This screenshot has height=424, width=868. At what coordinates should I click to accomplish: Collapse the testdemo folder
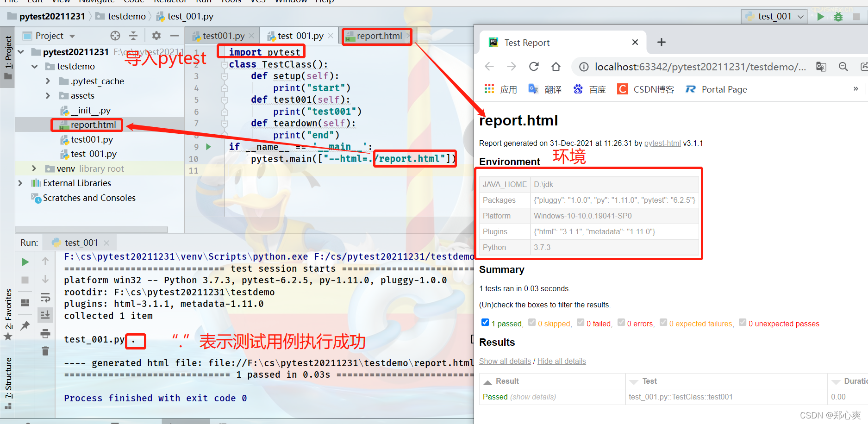(x=35, y=67)
